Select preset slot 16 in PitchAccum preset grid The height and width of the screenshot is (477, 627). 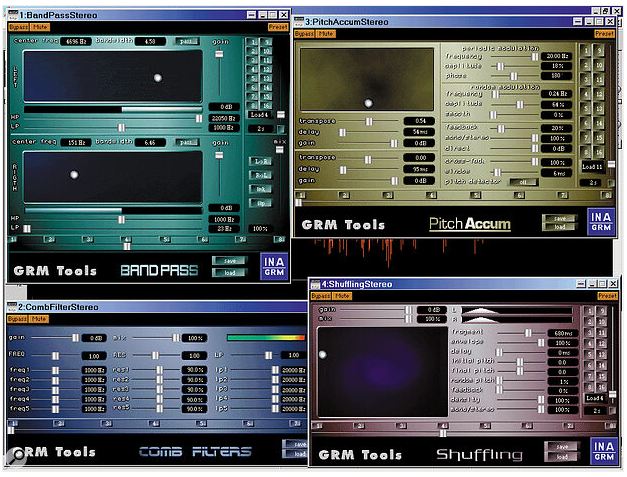(599, 153)
